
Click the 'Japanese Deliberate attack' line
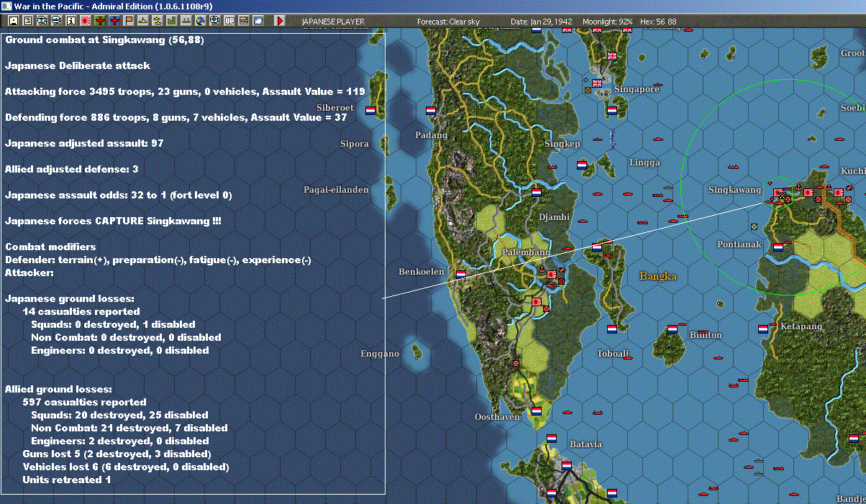tap(78, 65)
